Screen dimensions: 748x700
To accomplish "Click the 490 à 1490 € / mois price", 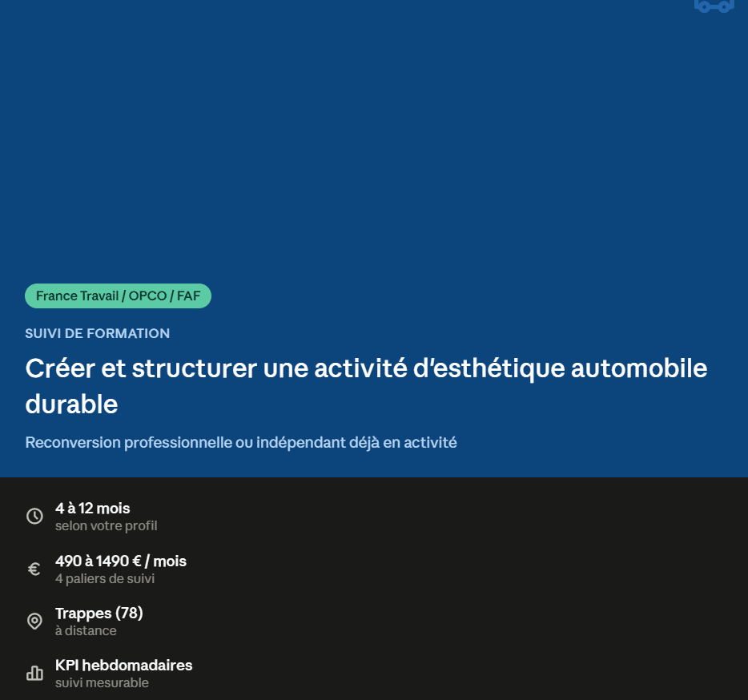I will pyautogui.click(x=121, y=561).
